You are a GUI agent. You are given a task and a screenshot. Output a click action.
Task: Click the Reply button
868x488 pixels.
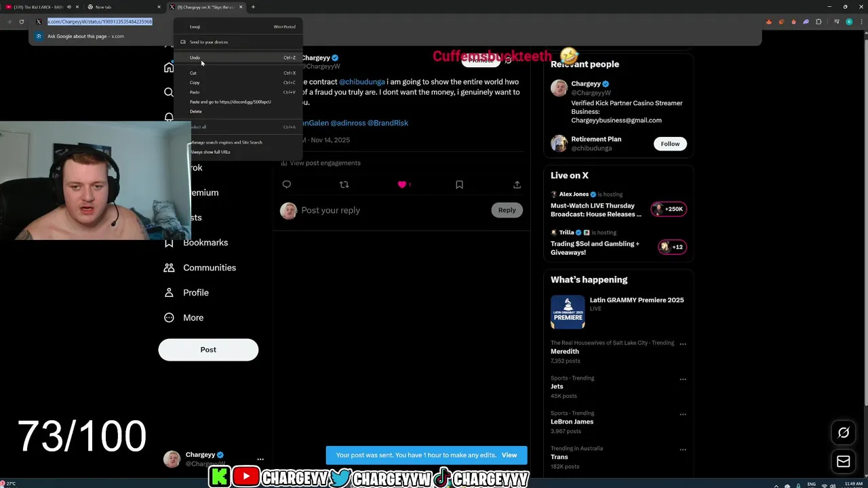pyautogui.click(x=507, y=210)
